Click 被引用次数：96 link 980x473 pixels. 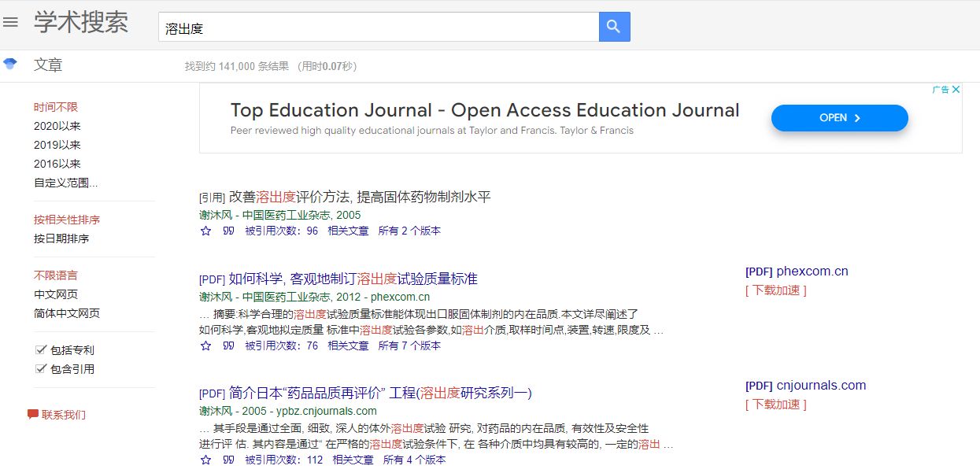pos(281,231)
